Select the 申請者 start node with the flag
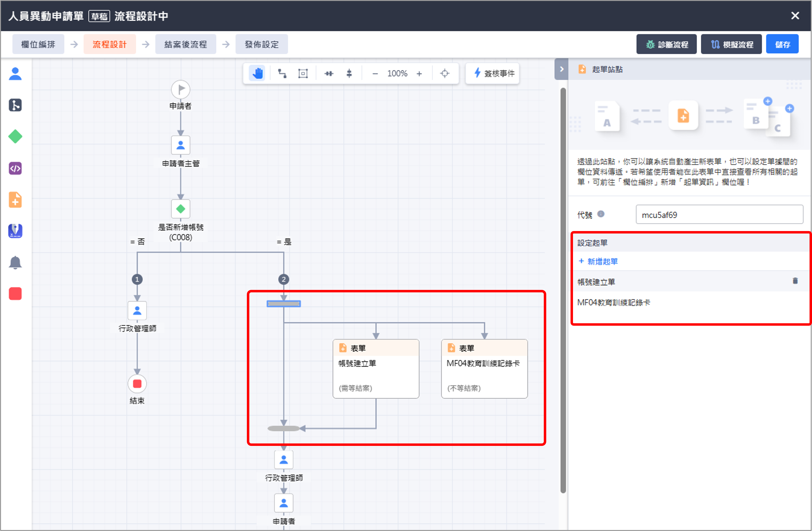This screenshot has width=812, height=531. (x=180, y=90)
